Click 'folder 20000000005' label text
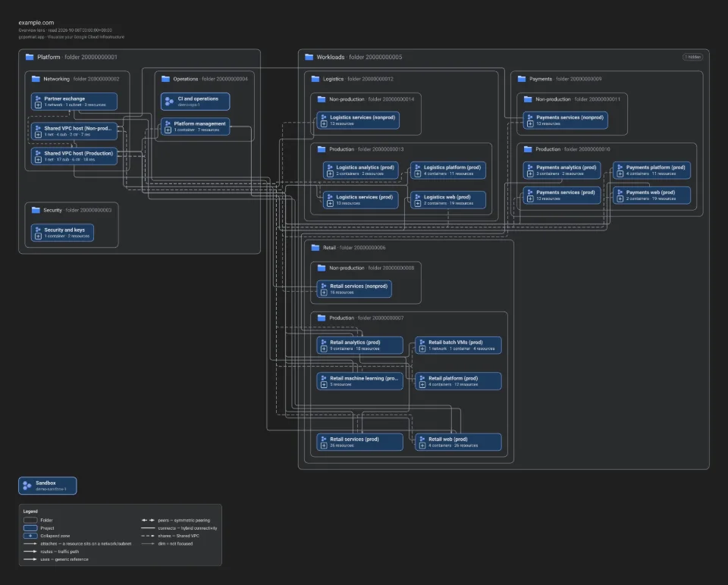Image resolution: width=728 pixels, height=585 pixels. (375, 57)
